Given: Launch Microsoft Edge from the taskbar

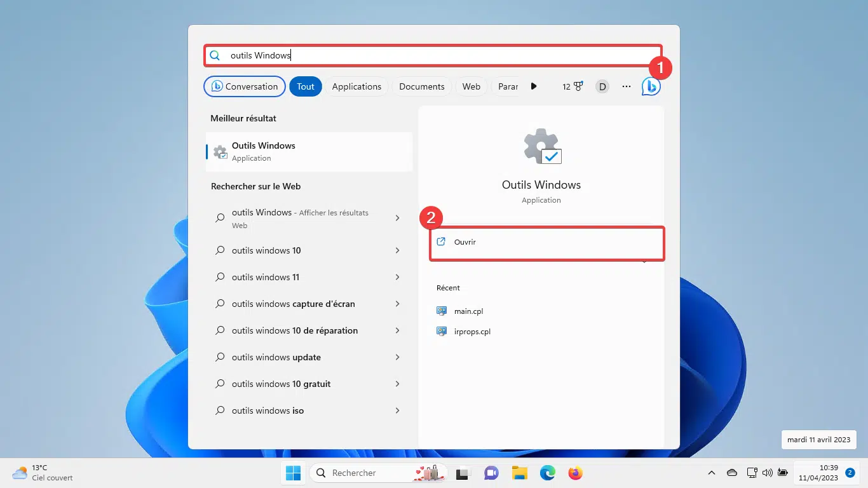Looking at the screenshot, I should pos(548,473).
